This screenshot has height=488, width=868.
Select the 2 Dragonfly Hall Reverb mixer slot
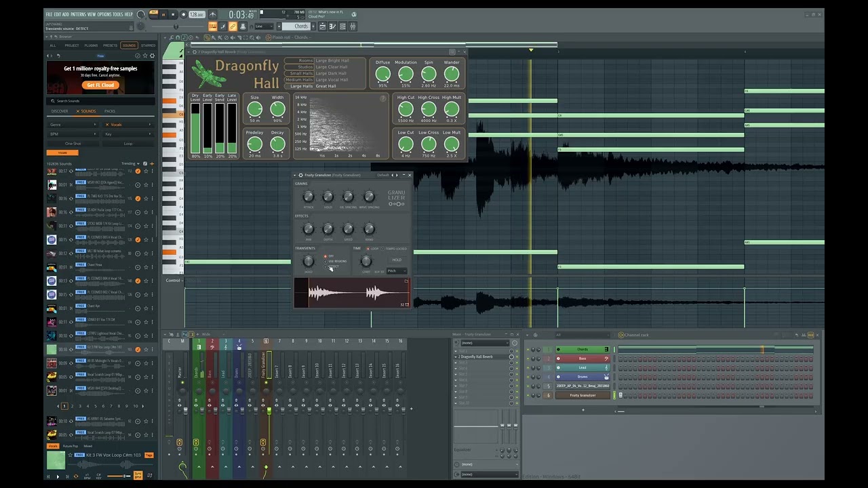coord(483,357)
